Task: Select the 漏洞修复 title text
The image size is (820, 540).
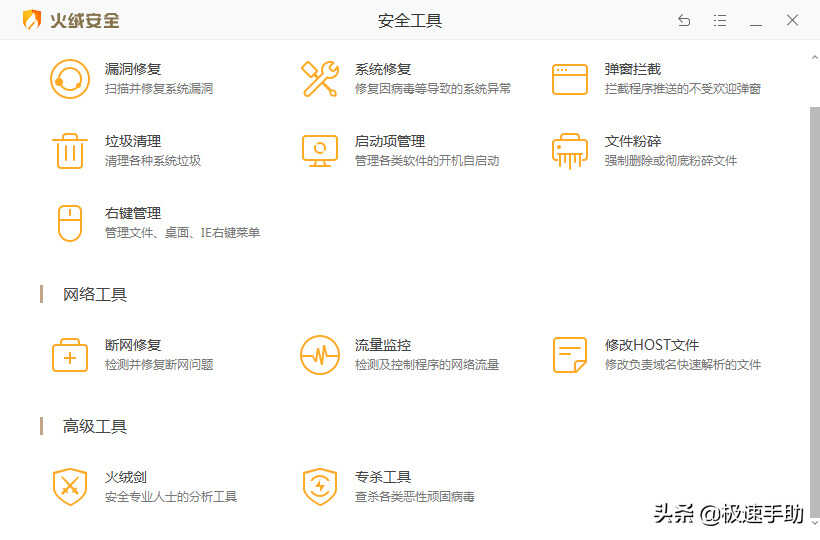Action: pyautogui.click(x=133, y=69)
